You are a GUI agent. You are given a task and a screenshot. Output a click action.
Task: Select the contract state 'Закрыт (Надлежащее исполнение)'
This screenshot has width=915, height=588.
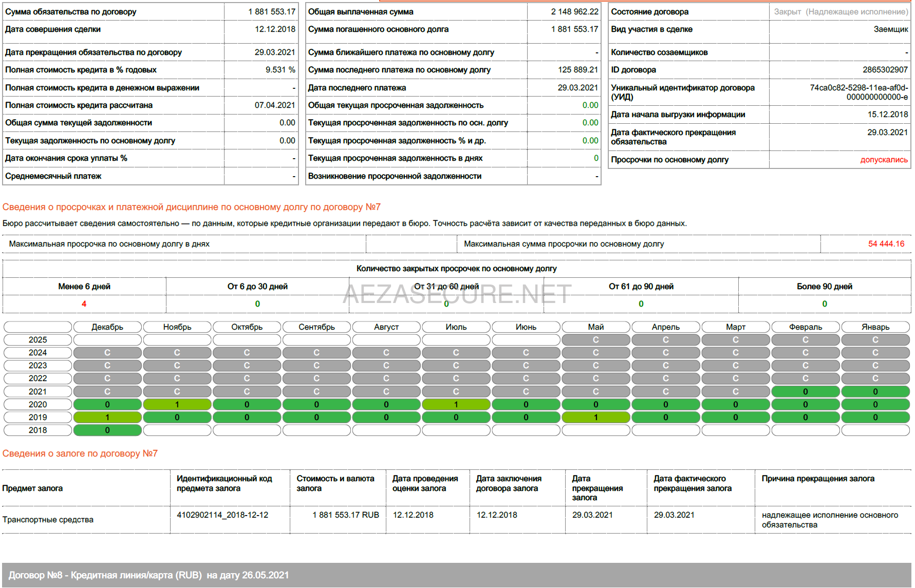(841, 12)
